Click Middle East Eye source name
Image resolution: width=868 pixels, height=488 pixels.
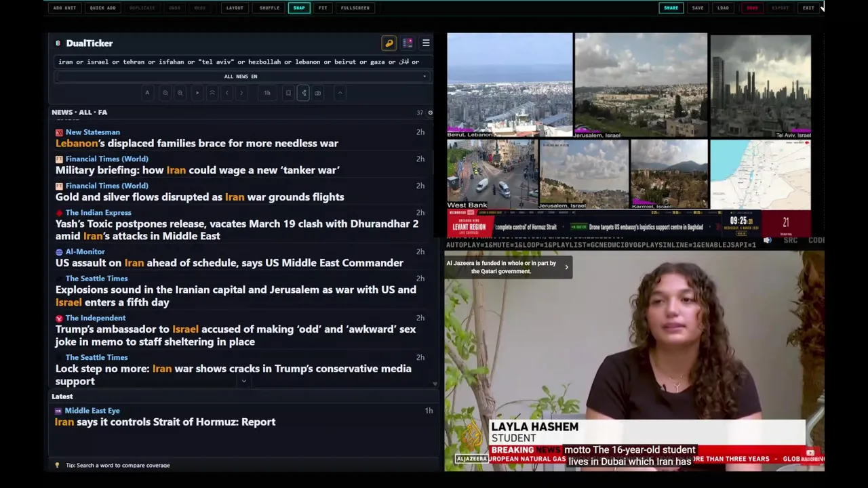click(x=92, y=411)
